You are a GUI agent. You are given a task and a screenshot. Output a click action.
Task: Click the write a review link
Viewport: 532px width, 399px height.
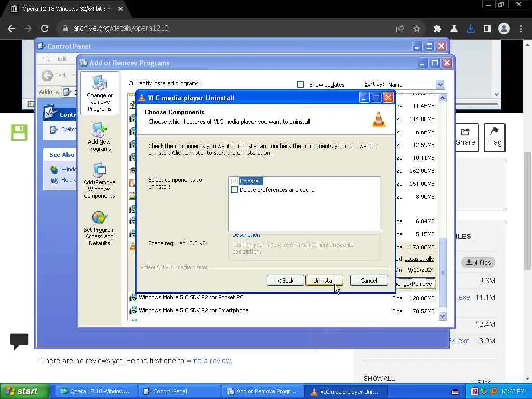(209, 361)
